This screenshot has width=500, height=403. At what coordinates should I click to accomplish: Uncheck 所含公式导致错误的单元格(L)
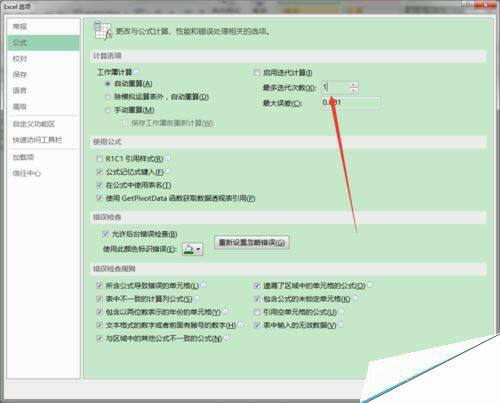(x=99, y=285)
